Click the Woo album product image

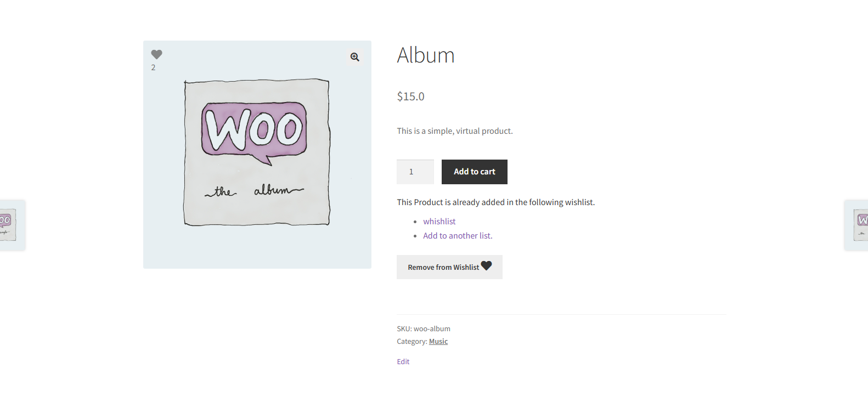(x=257, y=153)
